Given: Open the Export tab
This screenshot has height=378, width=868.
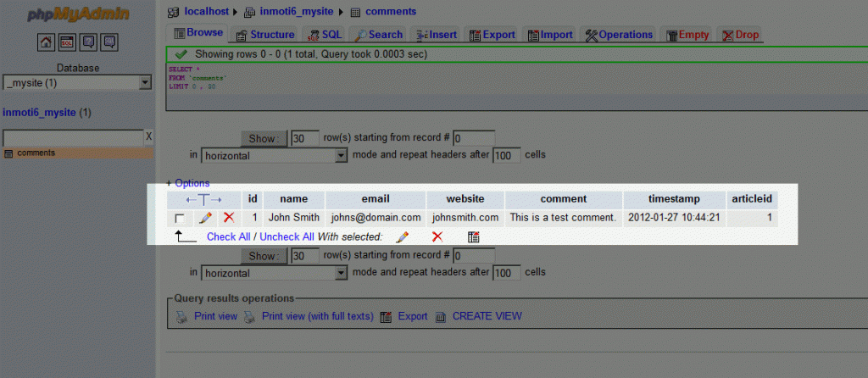Looking at the screenshot, I should 492,35.
